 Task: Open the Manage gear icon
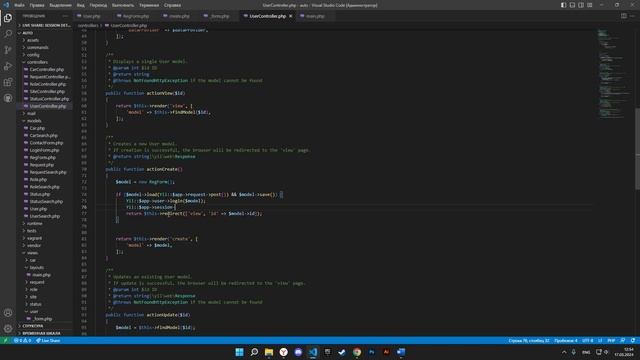click(x=8, y=329)
